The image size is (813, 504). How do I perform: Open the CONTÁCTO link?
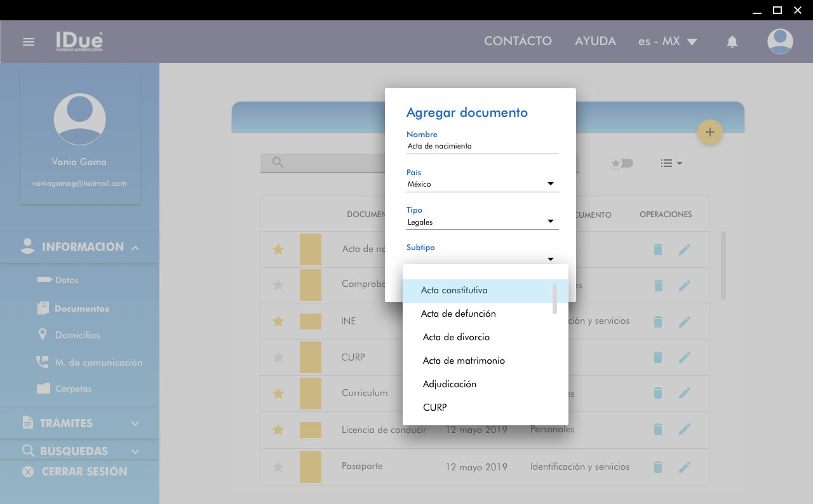coord(518,41)
